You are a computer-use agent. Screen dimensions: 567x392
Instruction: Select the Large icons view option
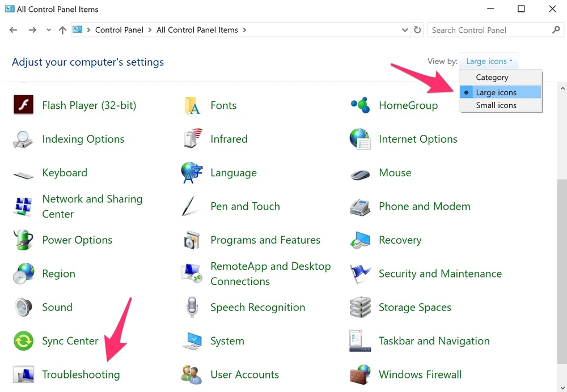click(x=496, y=92)
